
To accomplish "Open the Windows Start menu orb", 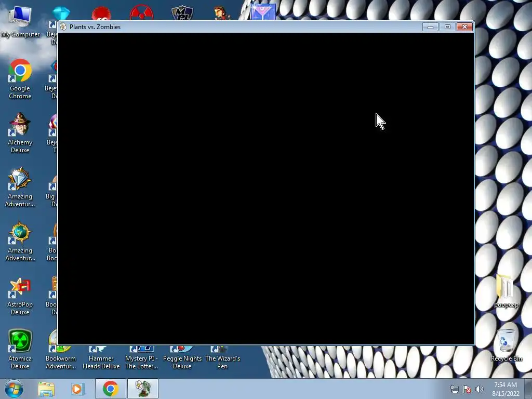I will [x=14, y=389].
